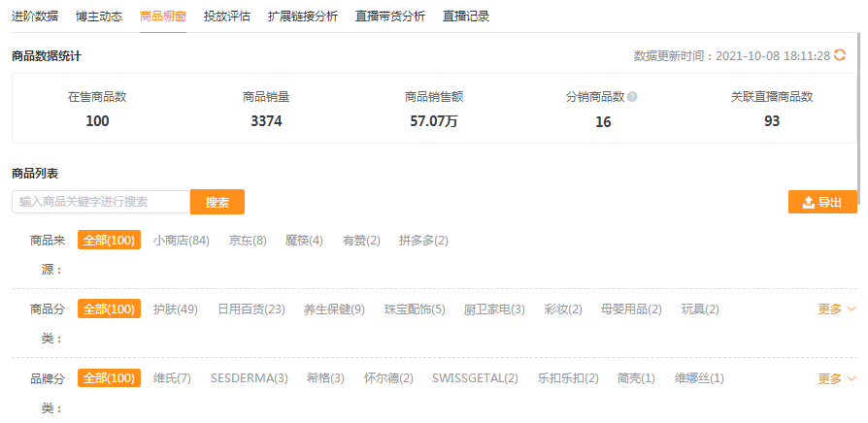Select the 京东(8) source filter
The height and width of the screenshot is (423, 868).
coord(248,240)
